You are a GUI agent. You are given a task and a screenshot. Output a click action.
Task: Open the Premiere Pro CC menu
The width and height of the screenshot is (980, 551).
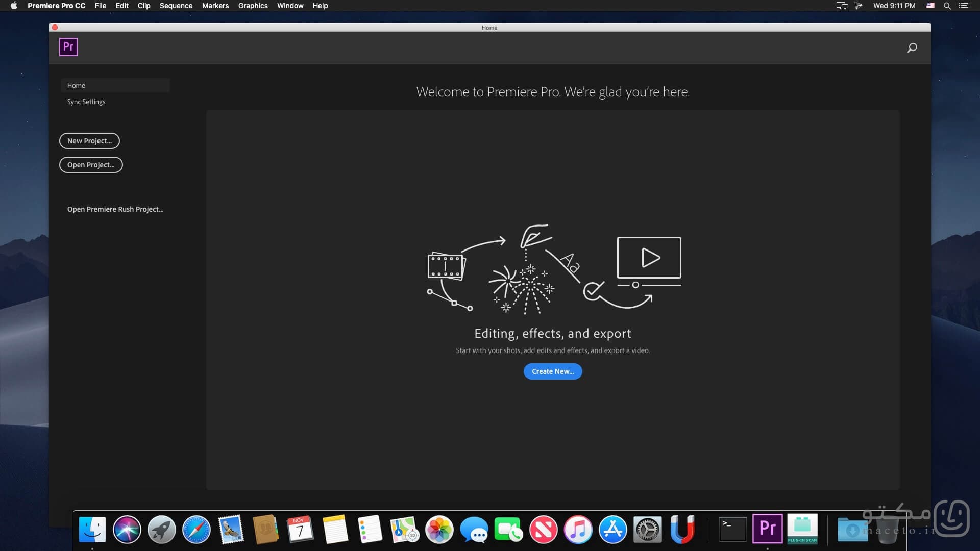pos(57,6)
